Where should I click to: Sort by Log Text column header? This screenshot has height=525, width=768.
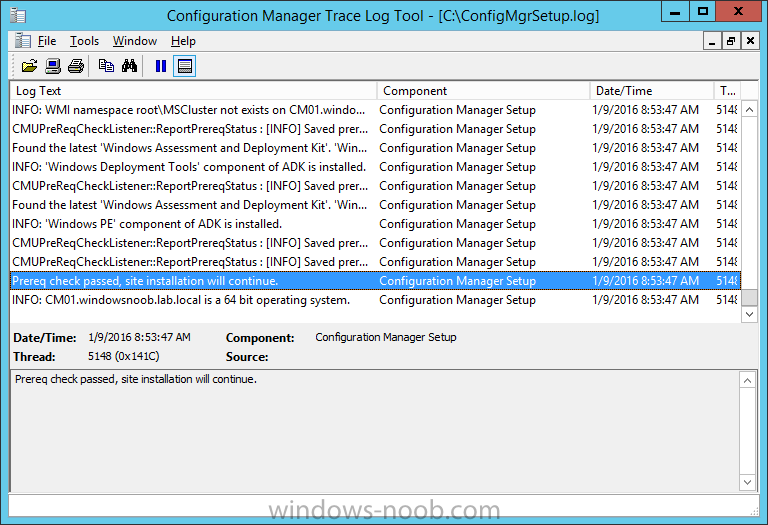coord(193,91)
